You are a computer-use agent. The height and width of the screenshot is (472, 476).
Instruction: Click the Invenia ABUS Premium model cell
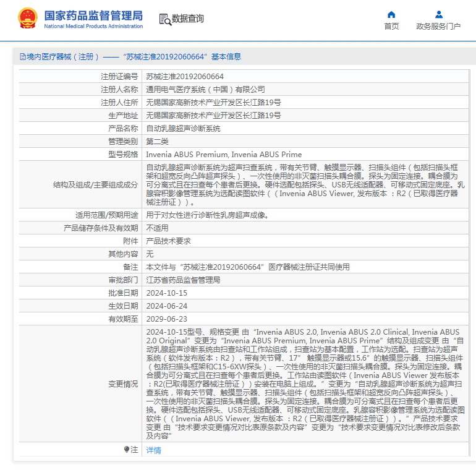[x=224, y=155]
